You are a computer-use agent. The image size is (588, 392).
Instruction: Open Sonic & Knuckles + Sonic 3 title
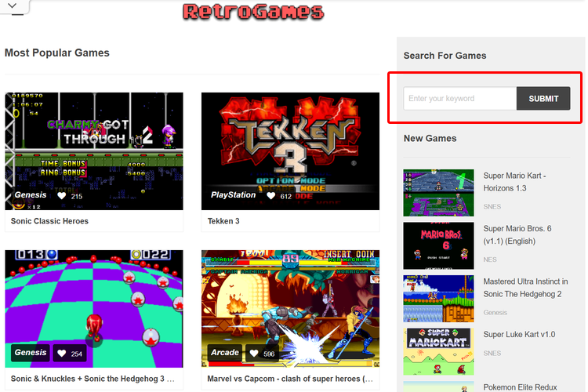93,379
